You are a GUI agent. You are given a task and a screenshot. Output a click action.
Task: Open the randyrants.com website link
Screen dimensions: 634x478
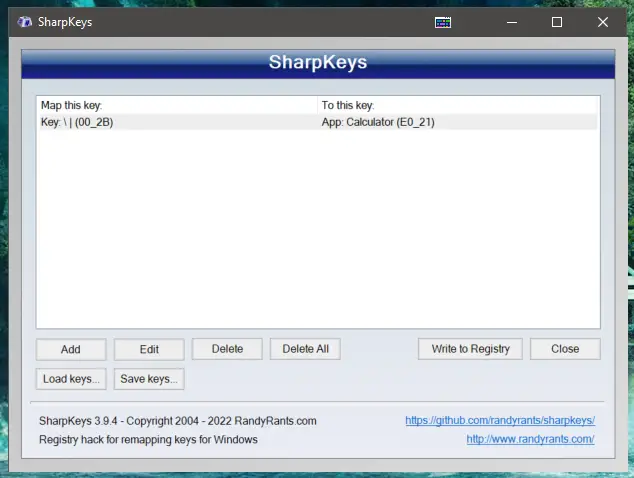[x=530, y=439]
